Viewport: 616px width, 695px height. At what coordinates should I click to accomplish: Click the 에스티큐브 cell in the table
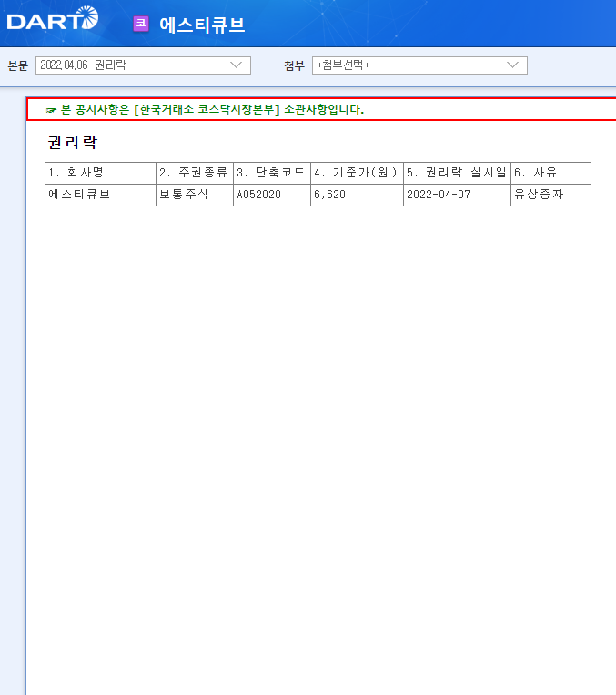point(101,195)
